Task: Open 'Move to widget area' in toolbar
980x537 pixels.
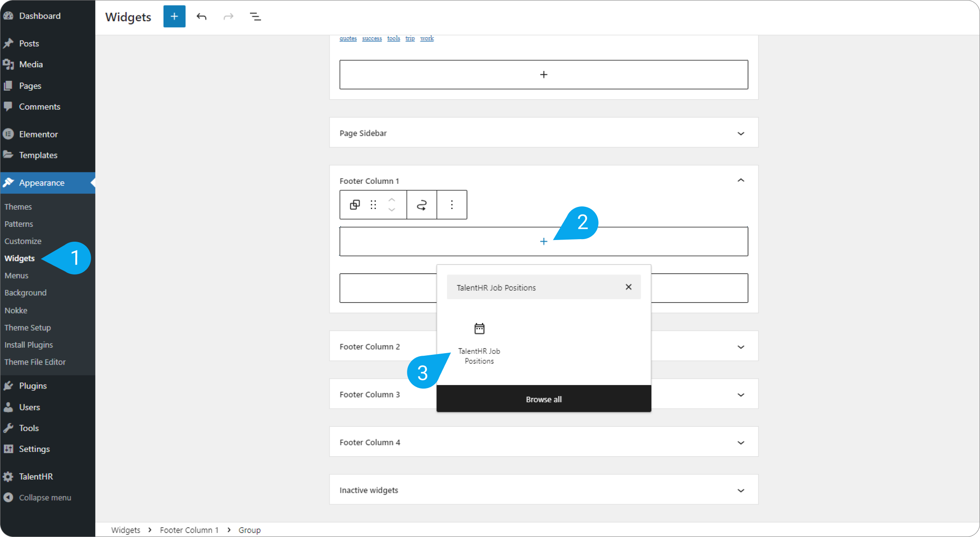Action: [421, 205]
